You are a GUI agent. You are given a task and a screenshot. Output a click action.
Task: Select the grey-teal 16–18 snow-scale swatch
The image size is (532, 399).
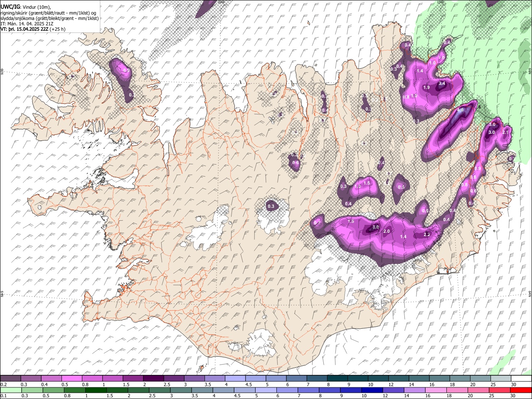pos(440,379)
